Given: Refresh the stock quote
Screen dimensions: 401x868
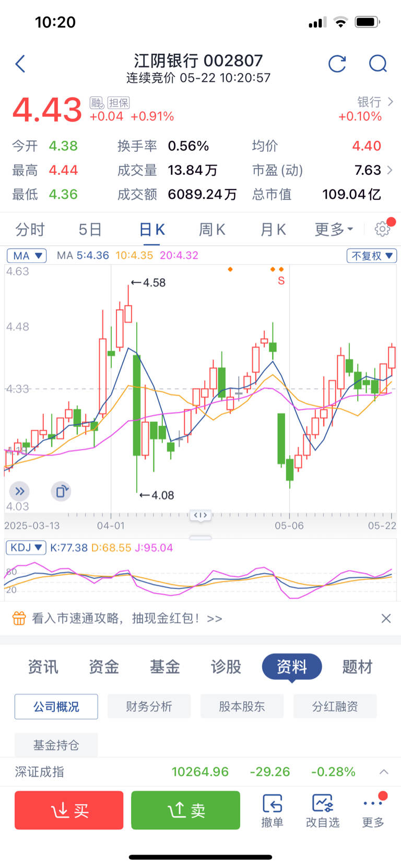Looking at the screenshot, I should click(x=337, y=64).
